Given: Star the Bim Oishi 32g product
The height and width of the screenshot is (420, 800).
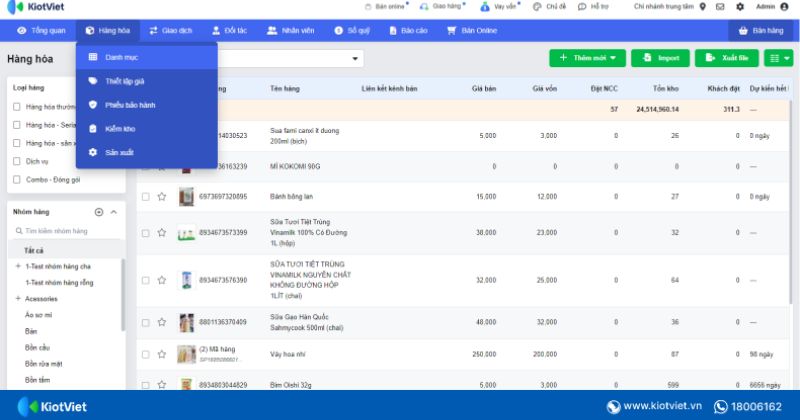Looking at the screenshot, I should [x=162, y=385].
